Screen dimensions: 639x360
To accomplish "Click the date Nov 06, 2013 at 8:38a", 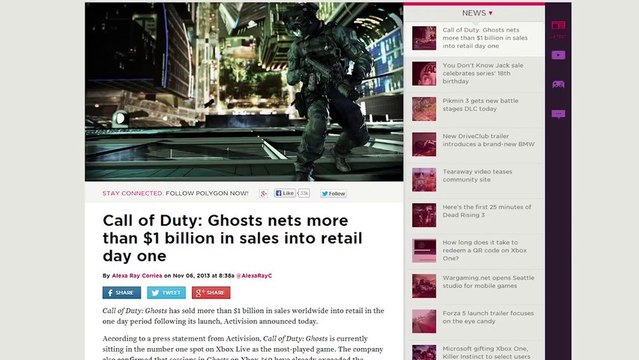I will pyautogui.click(x=203, y=276).
